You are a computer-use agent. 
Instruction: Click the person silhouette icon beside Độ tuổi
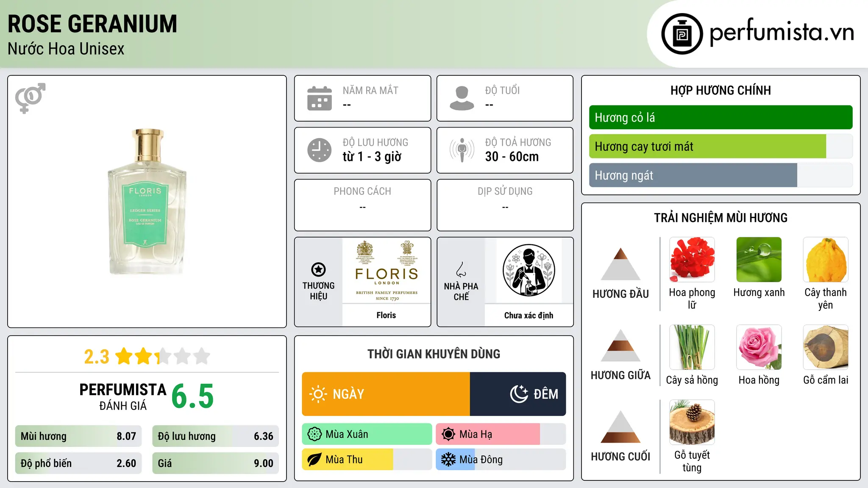(x=462, y=98)
